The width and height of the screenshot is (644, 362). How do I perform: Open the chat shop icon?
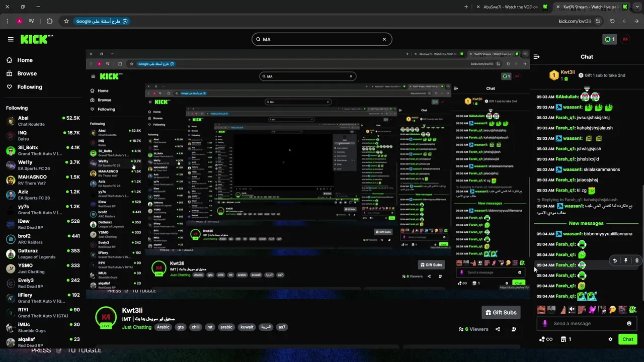click(x=566, y=339)
